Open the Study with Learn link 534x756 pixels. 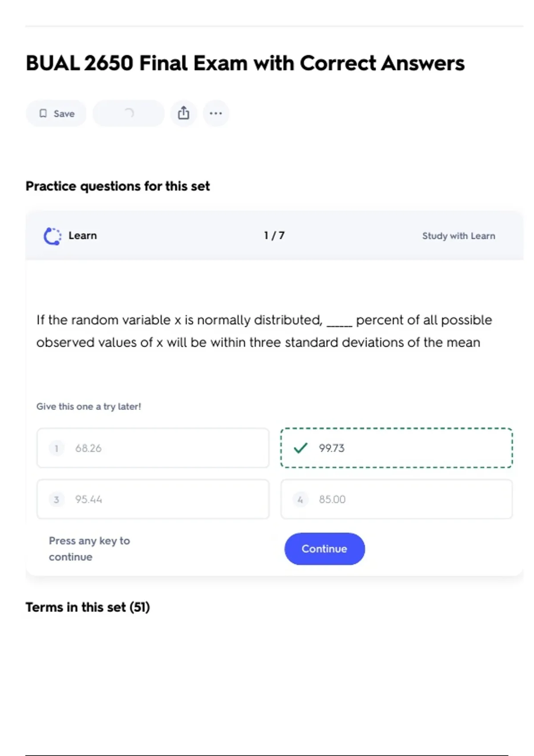[458, 236]
